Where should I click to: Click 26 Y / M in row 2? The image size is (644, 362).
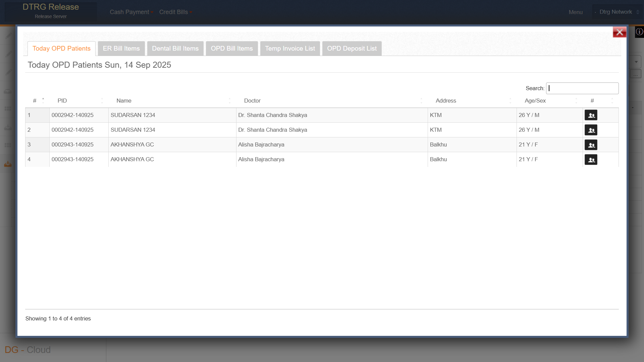click(x=529, y=130)
